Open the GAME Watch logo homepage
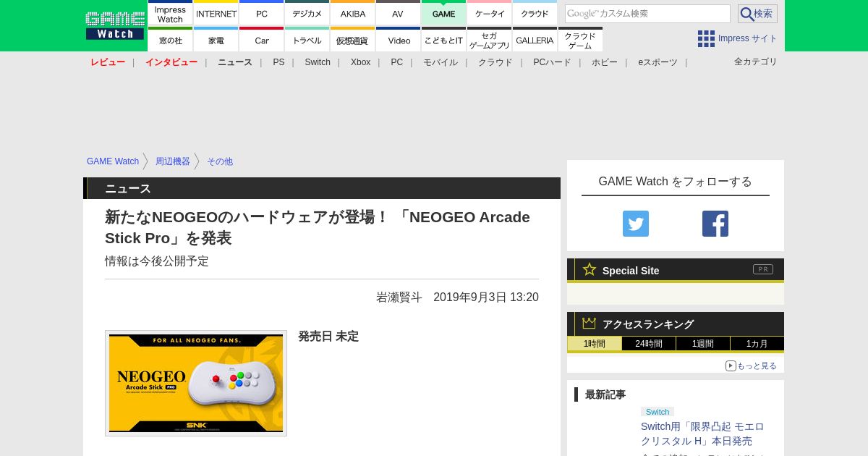The image size is (868, 456). (115, 25)
